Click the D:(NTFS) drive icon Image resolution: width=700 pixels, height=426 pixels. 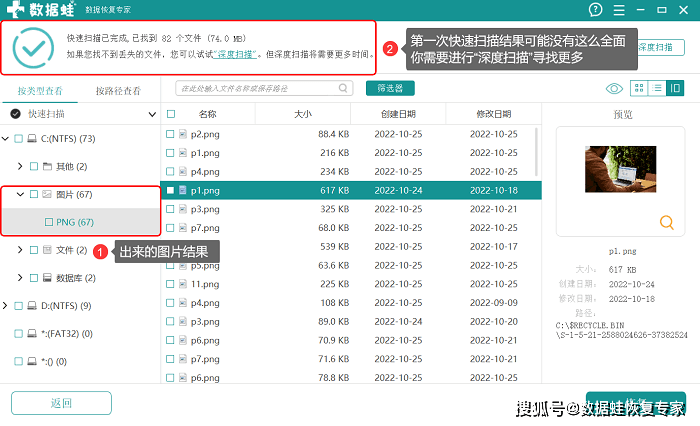click(x=32, y=305)
